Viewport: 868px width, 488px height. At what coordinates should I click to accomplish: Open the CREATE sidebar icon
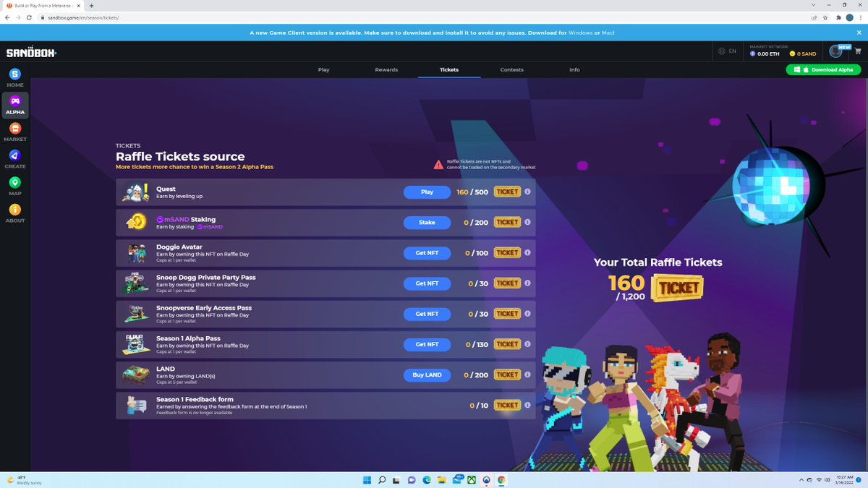coord(14,158)
